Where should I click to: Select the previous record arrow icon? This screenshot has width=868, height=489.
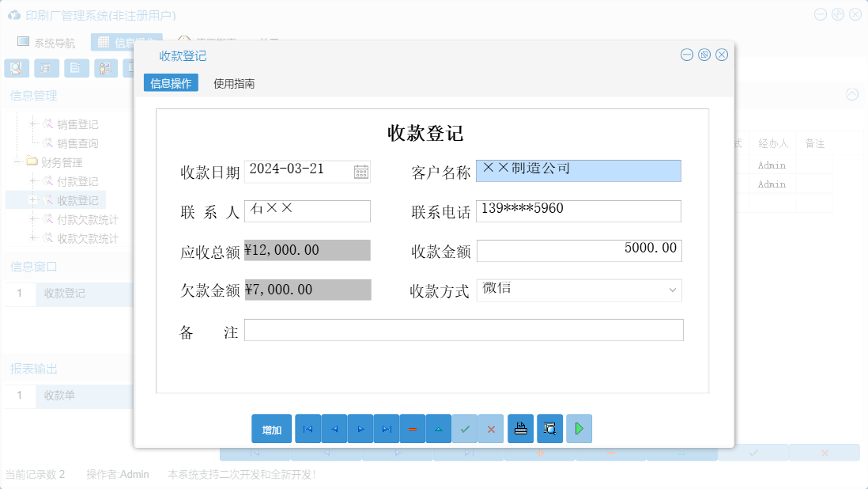point(334,428)
